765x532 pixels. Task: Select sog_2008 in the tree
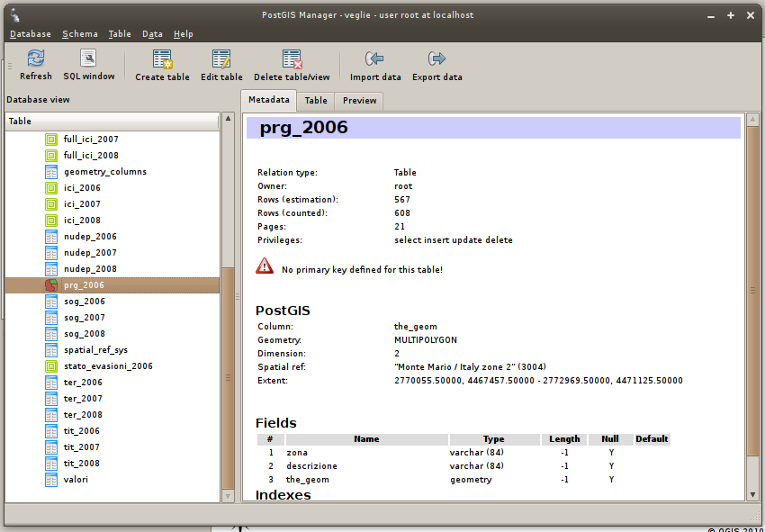pos(85,334)
